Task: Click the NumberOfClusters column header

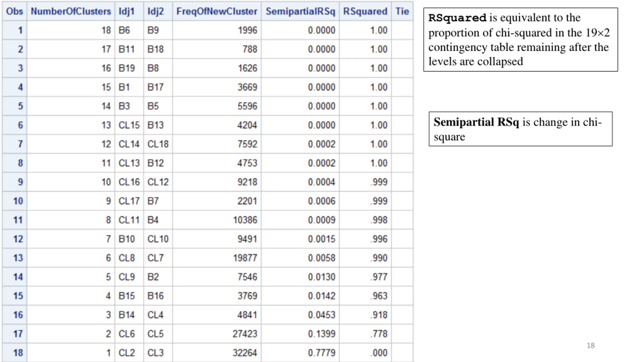Action: pos(71,11)
